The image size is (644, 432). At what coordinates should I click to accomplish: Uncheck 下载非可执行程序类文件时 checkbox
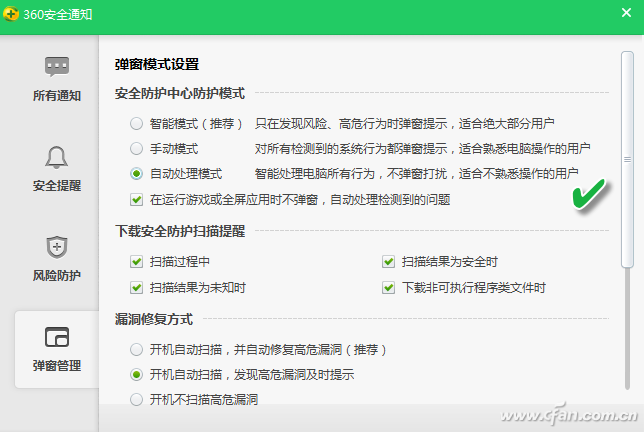(388, 287)
